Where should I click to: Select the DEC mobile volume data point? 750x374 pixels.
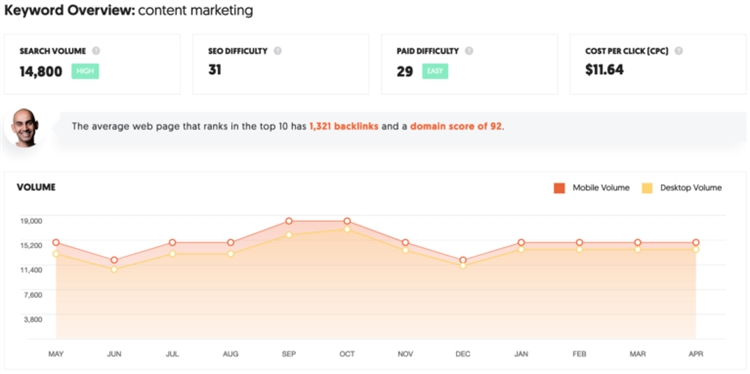(463, 260)
